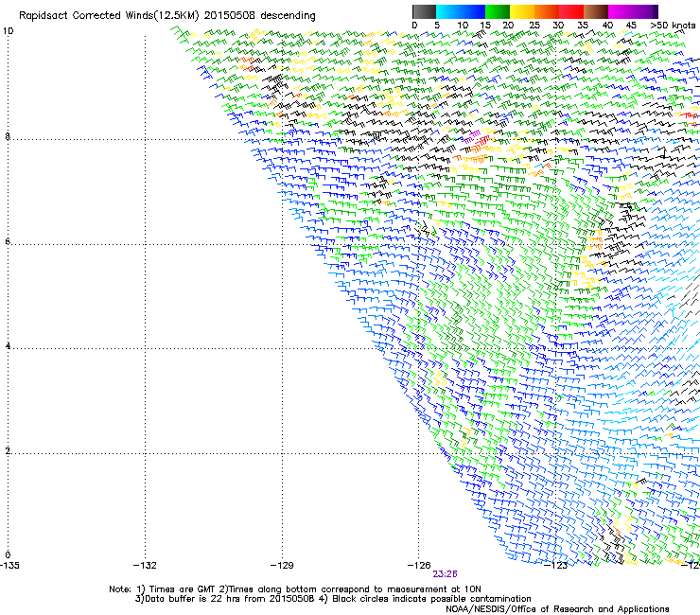The image size is (700, 615).
Task: Click the magenta wind barbs near 8N
Action: tap(471, 136)
